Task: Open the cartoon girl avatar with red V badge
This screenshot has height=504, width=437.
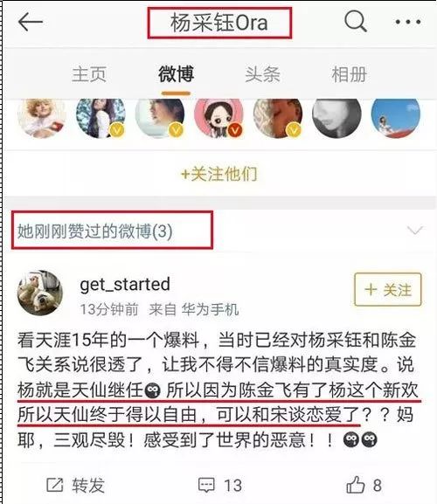Action: coord(218,118)
